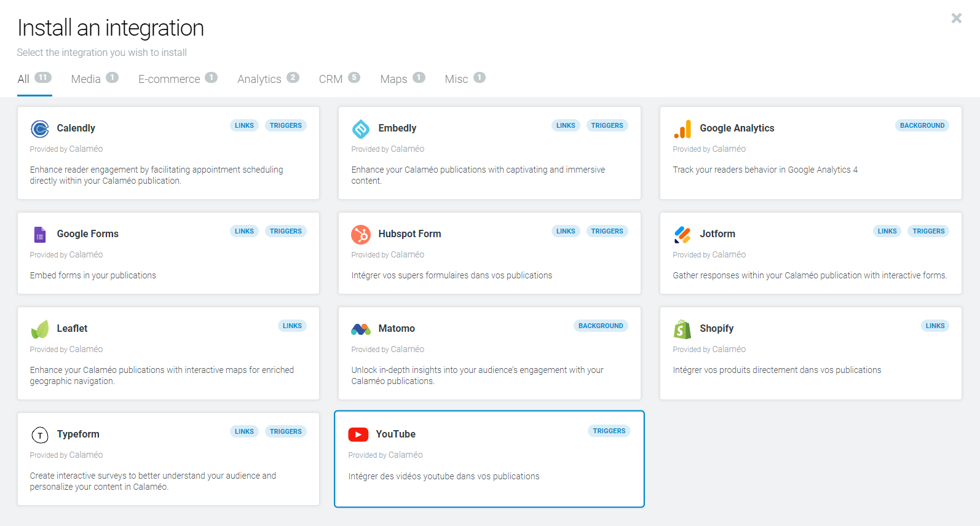Click the Leaflet LINKS badge
Screen dimensions: 980x526
pos(292,326)
